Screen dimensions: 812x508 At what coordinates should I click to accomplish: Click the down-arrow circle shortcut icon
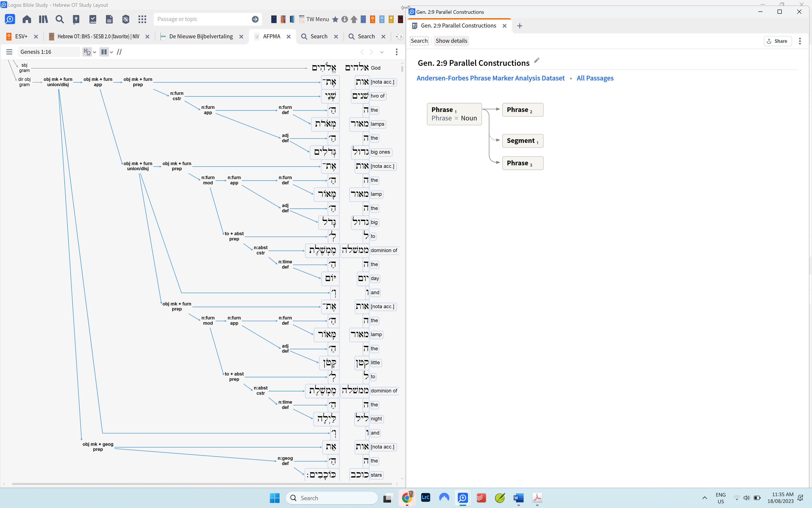[x=345, y=19]
